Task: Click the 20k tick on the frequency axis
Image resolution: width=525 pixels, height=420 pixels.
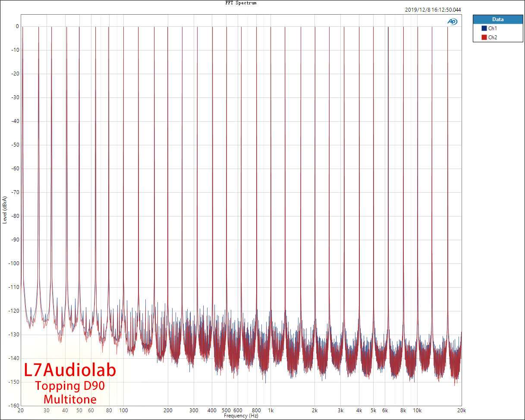Action: click(x=462, y=411)
